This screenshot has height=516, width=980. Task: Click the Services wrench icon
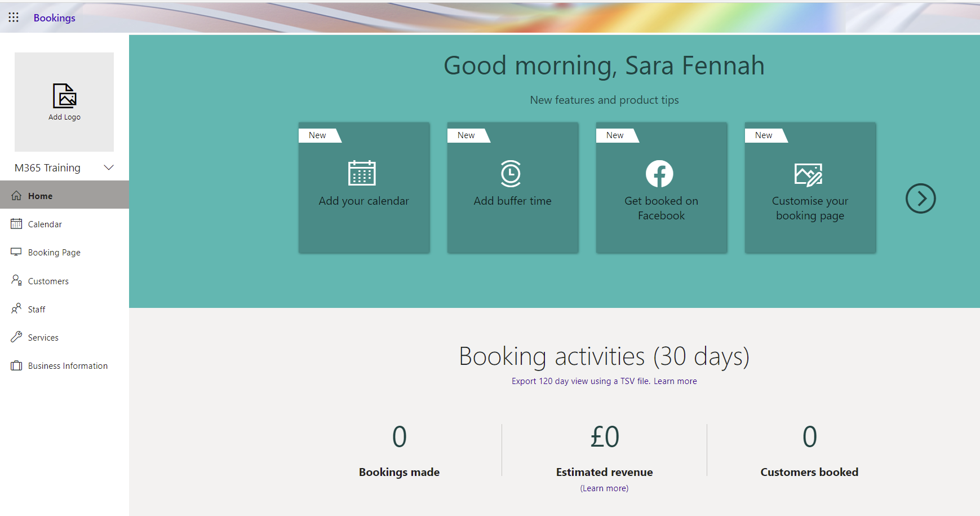(16, 337)
